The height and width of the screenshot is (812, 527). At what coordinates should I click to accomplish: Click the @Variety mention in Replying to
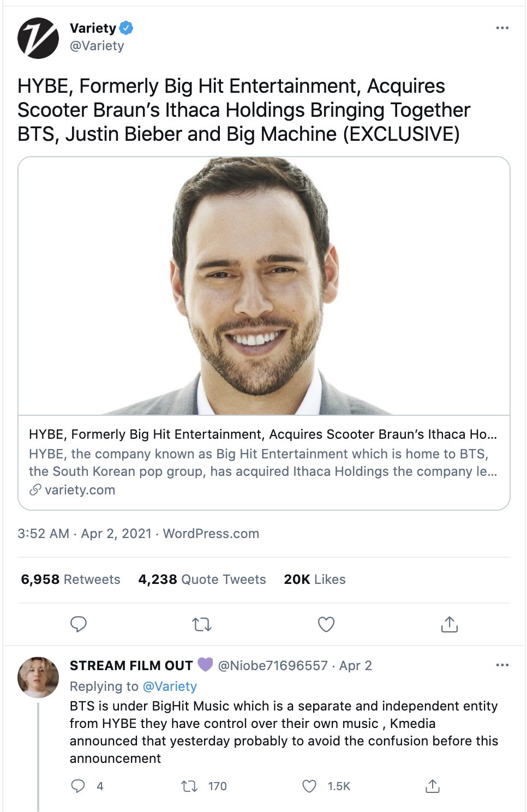(169, 686)
